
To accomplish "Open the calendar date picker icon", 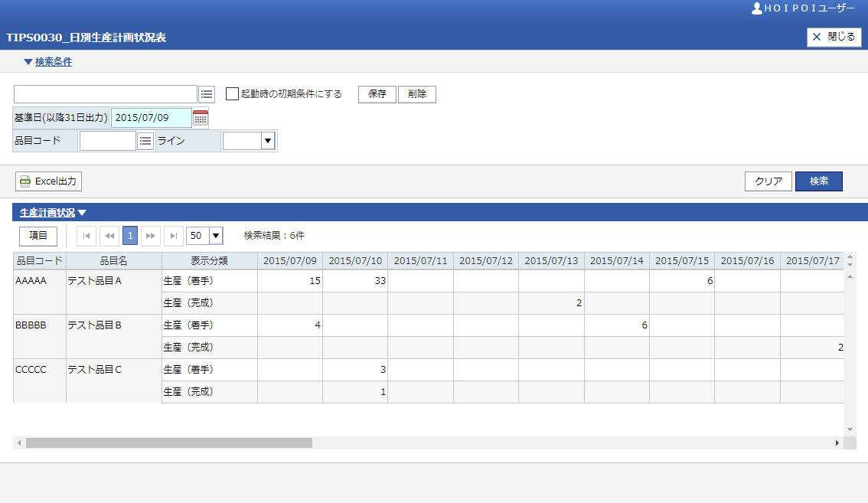I will pos(200,118).
